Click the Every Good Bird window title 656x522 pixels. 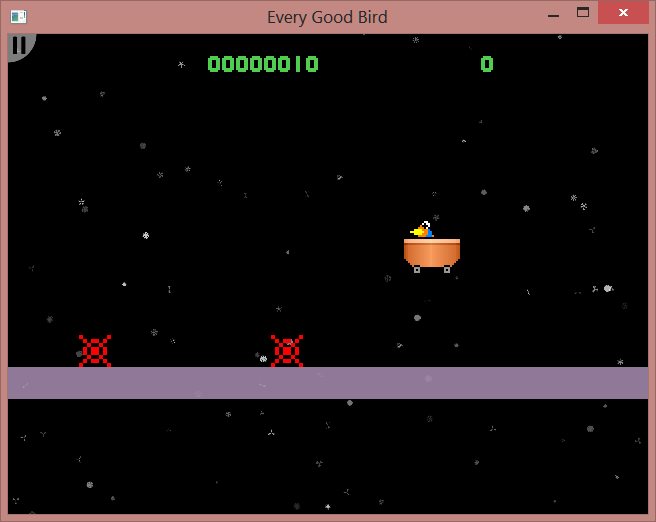327,17
